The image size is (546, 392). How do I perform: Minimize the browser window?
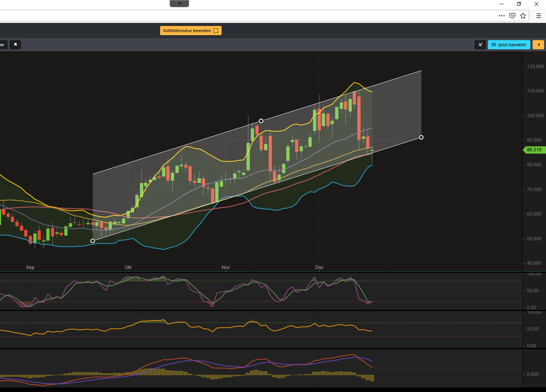point(502,4)
